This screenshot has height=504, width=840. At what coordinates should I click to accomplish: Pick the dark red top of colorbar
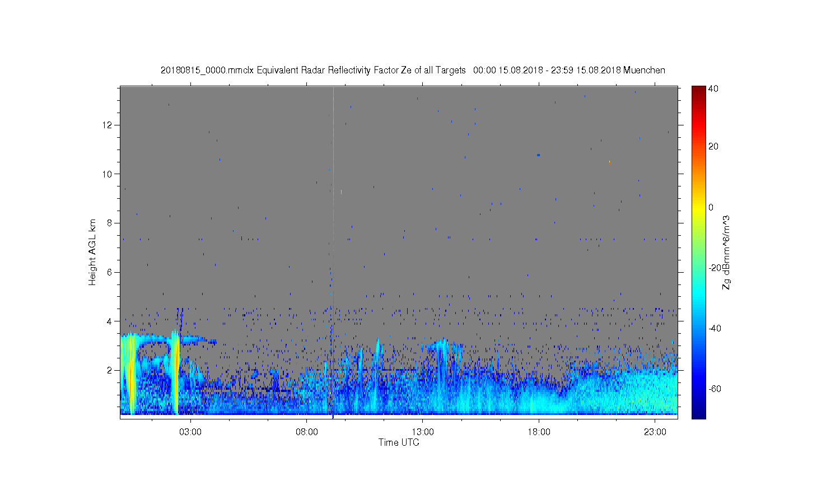click(698, 90)
